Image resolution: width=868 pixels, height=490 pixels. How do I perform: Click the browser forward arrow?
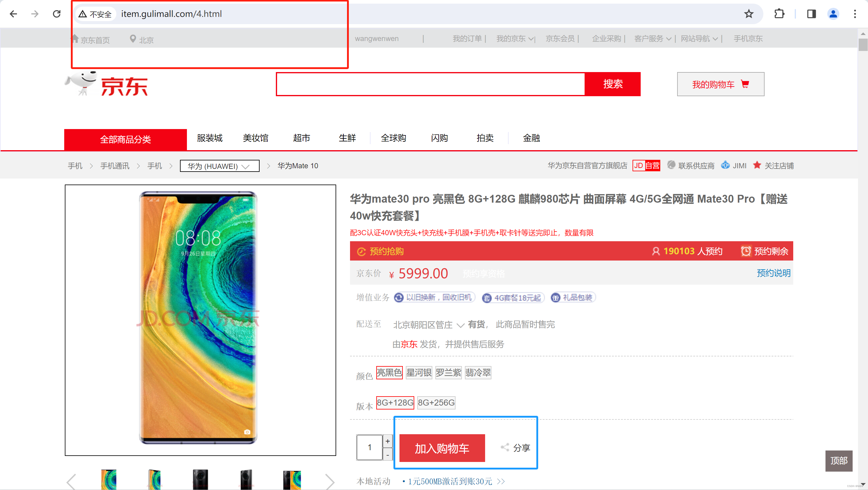tap(35, 14)
